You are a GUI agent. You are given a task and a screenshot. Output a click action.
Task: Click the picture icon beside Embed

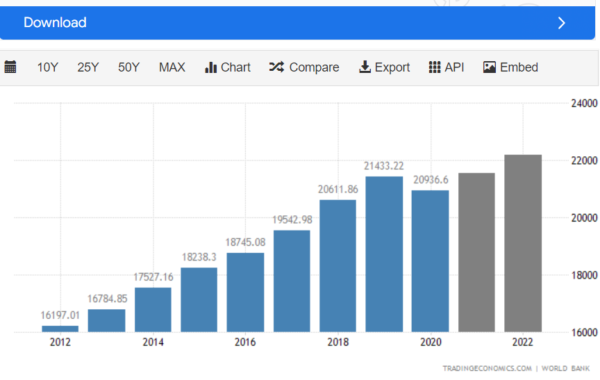coord(489,67)
